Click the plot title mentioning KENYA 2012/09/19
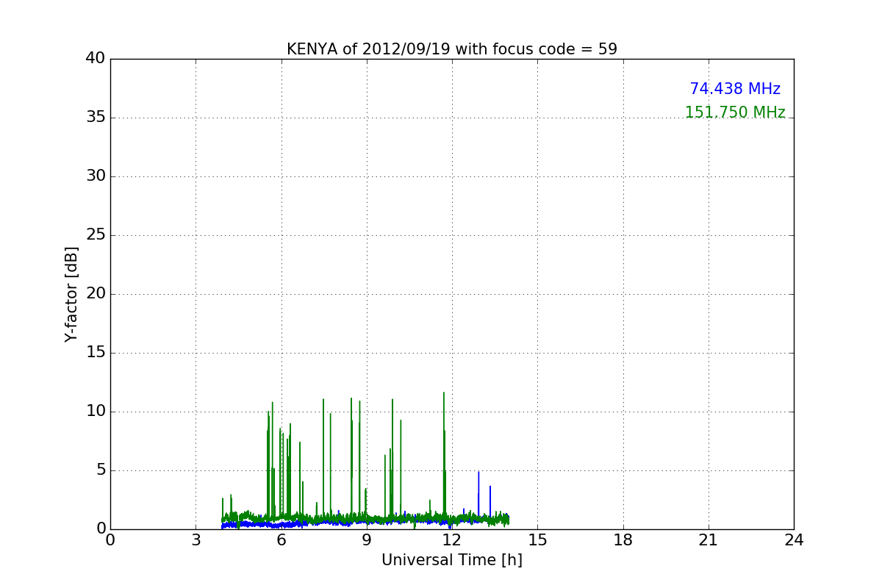882x588 pixels. pyautogui.click(x=452, y=49)
